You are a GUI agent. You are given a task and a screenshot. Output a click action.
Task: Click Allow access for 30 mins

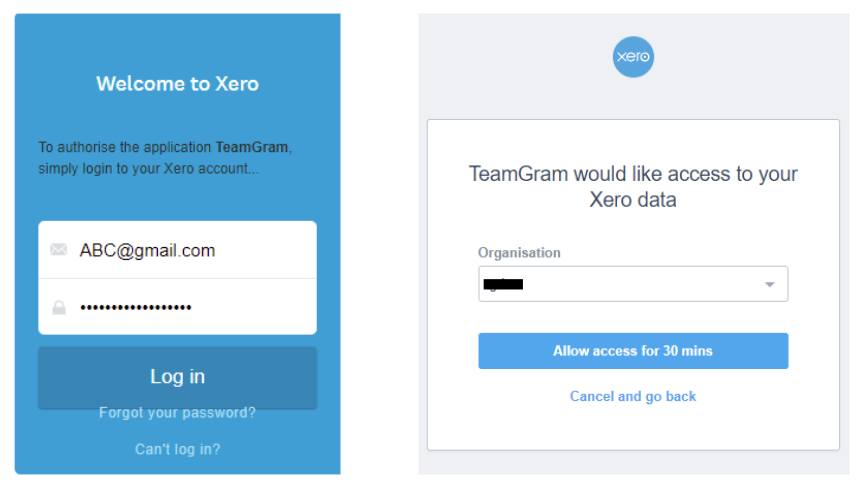633,351
